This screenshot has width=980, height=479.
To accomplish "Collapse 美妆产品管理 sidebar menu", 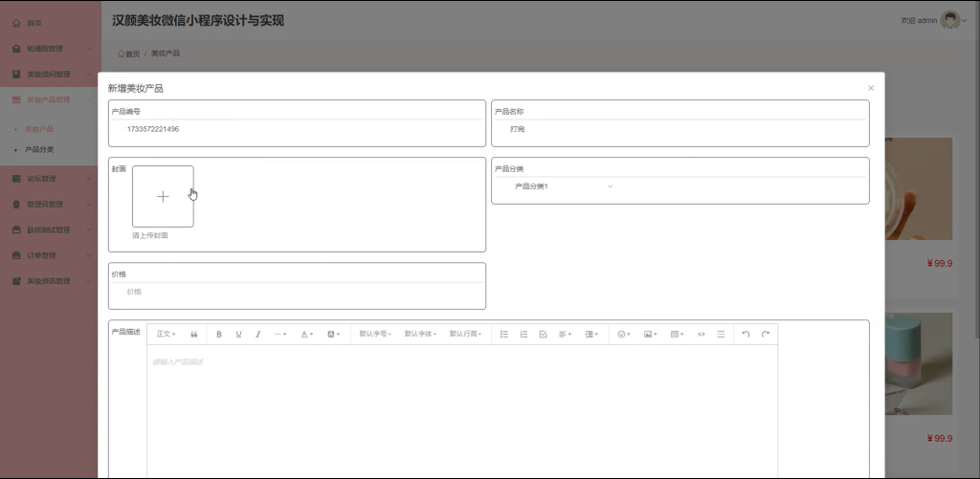I will tap(50, 100).
